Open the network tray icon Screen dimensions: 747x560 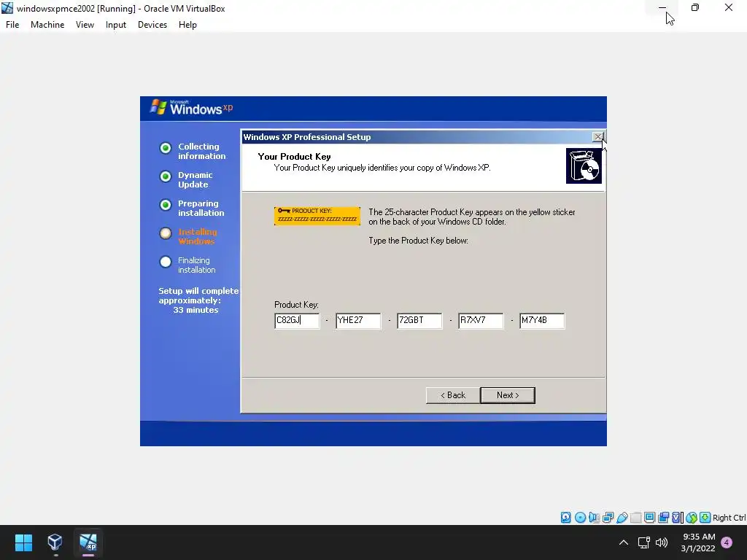(643, 542)
